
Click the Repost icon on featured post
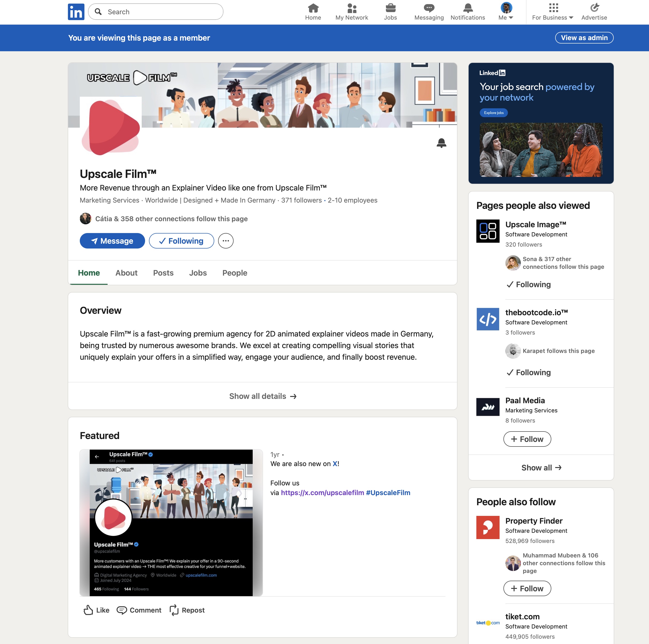(174, 610)
